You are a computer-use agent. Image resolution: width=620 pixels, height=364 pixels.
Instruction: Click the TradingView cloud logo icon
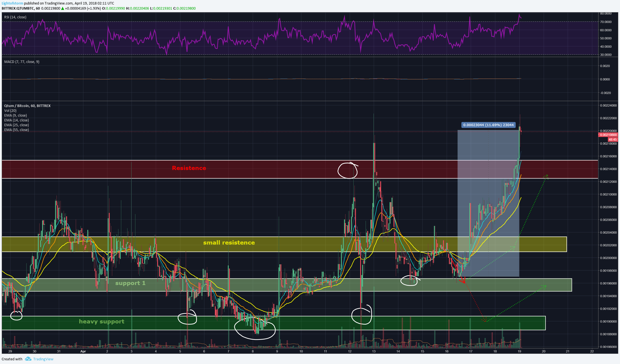point(28,359)
